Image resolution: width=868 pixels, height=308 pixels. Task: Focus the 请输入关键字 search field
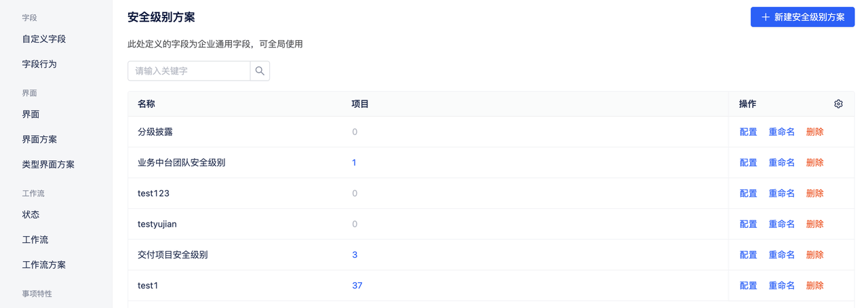(189, 71)
